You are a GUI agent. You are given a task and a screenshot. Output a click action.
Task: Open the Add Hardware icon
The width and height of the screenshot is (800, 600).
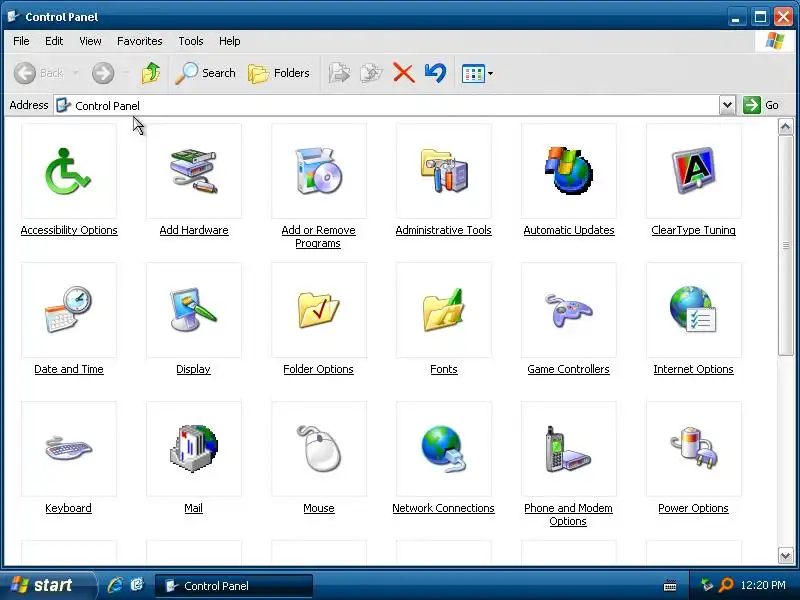click(193, 171)
